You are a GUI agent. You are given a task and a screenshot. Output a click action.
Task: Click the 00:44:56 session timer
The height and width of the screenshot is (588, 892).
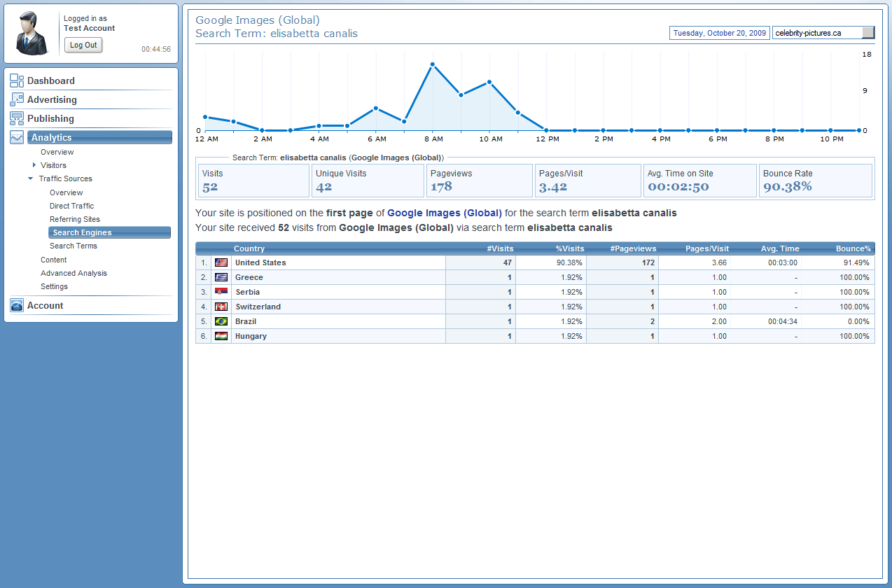click(156, 49)
